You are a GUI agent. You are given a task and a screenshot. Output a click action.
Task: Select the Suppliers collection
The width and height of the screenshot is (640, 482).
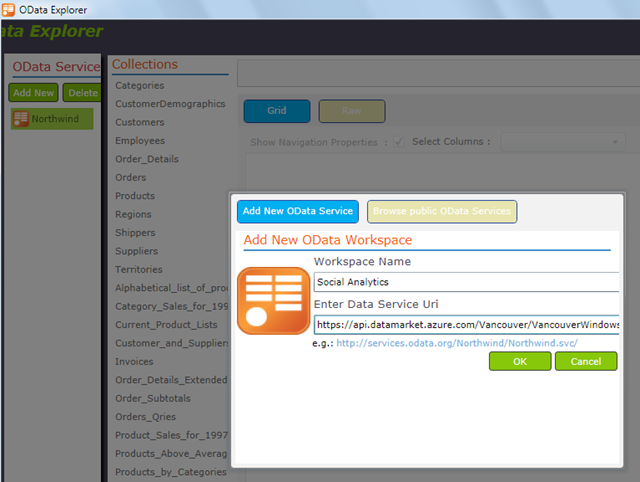click(x=136, y=251)
